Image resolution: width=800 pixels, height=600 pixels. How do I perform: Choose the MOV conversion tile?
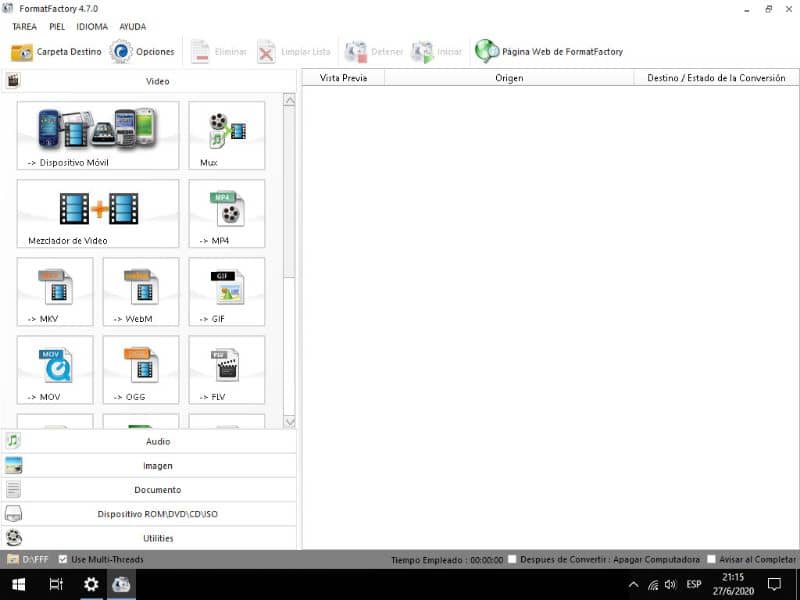55,369
